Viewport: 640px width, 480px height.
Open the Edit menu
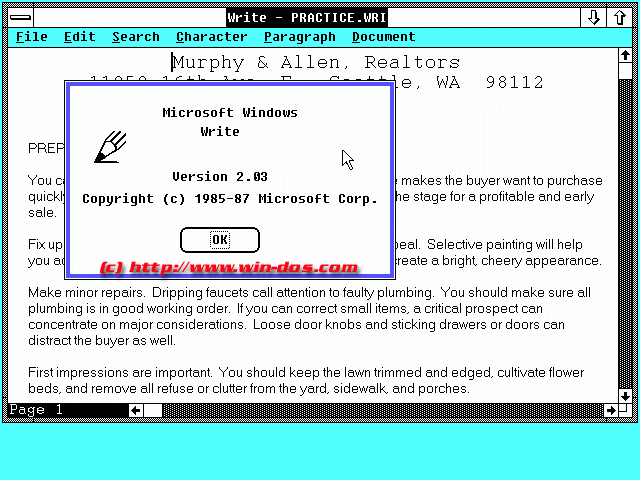point(79,37)
